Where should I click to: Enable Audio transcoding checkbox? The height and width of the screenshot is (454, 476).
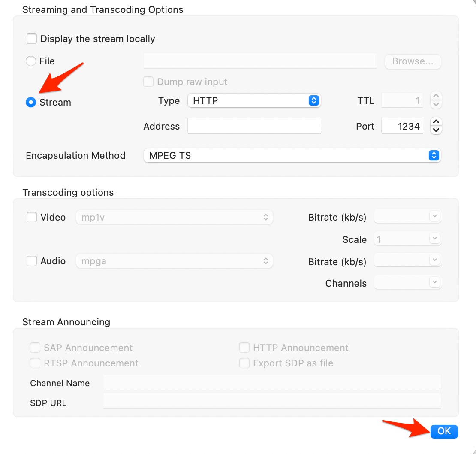(x=32, y=261)
